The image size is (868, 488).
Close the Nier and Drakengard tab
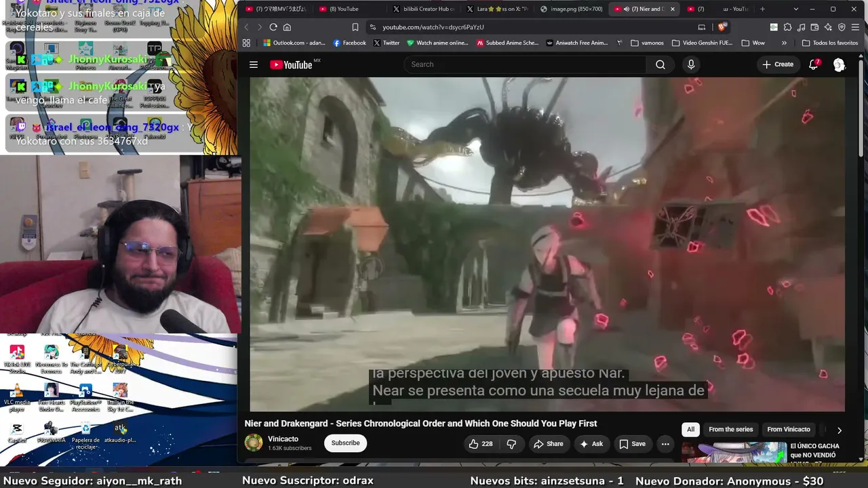(673, 9)
